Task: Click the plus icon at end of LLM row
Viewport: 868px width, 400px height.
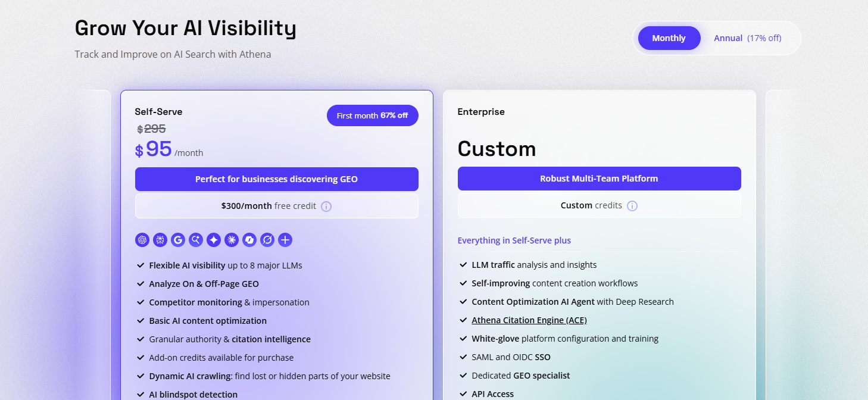Action: [285, 240]
